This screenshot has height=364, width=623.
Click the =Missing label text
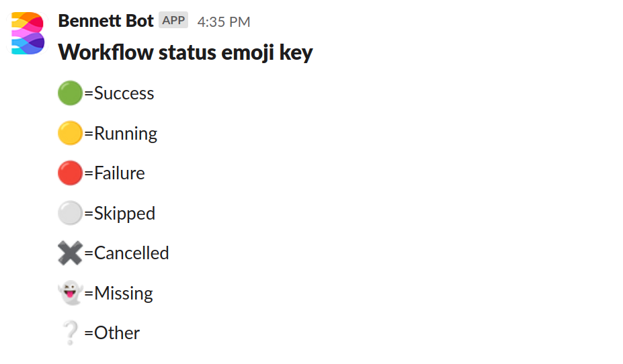(x=118, y=293)
